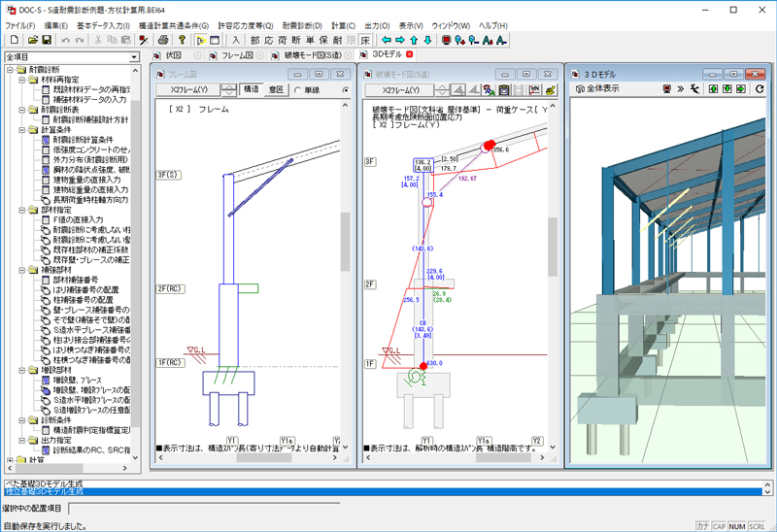Collapse the 耐震診断 tree node
The image size is (777, 532).
[x=9, y=71]
